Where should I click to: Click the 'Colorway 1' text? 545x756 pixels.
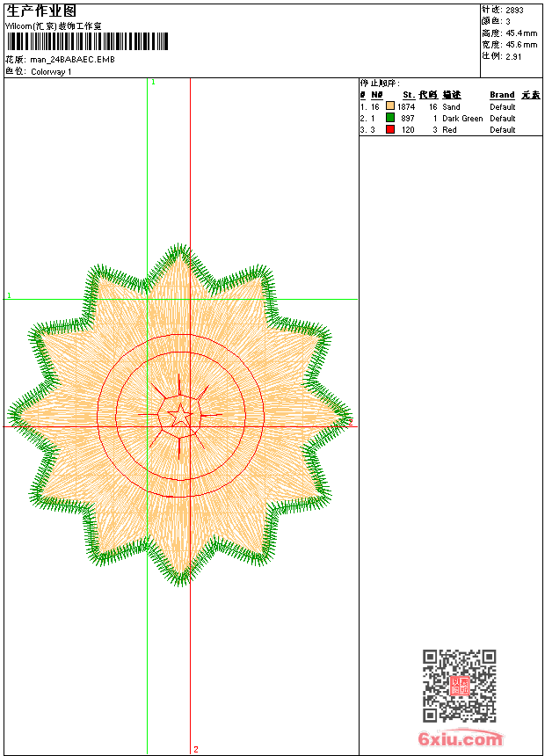click(x=51, y=72)
